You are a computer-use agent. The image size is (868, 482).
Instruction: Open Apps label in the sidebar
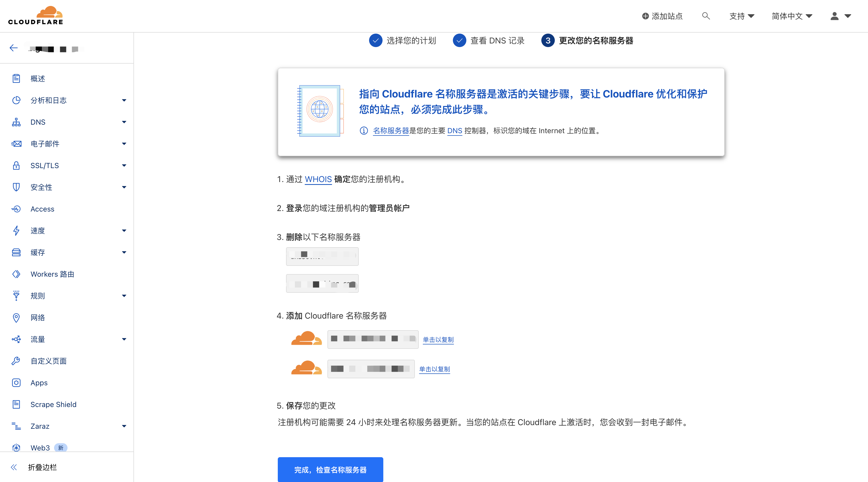click(x=39, y=383)
